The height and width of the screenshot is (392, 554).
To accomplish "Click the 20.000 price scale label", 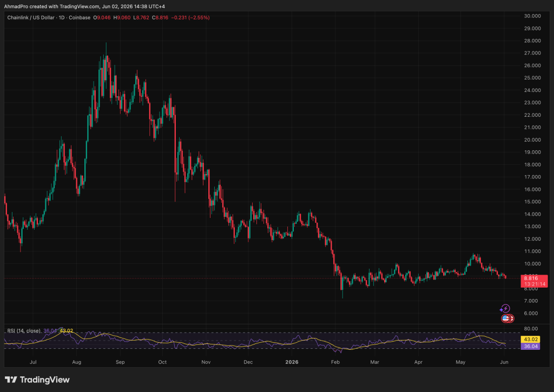I will point(532,139).
